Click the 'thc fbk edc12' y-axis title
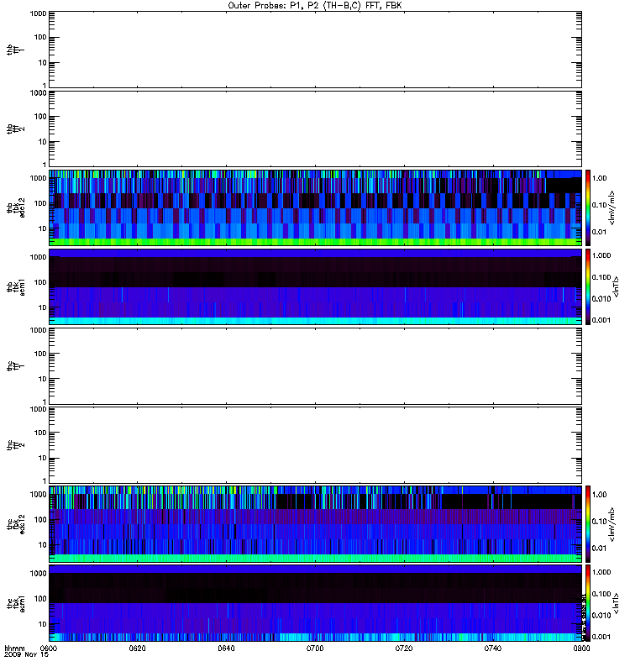This screenshot has width=630, height=672. (15, 523)
